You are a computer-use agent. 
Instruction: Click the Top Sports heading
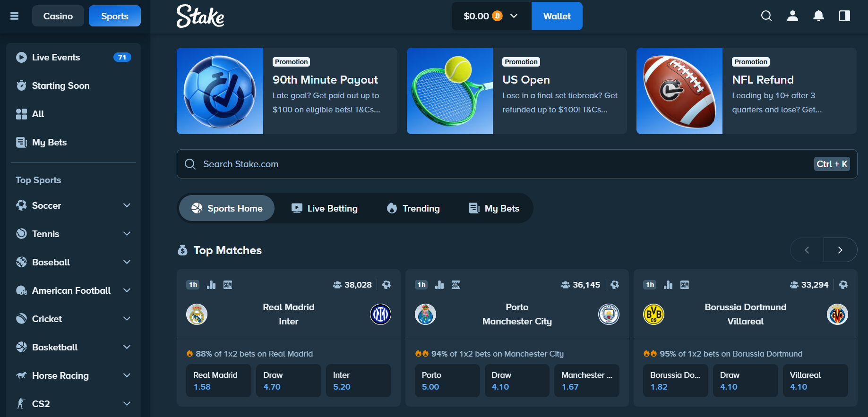coord(38,180)
